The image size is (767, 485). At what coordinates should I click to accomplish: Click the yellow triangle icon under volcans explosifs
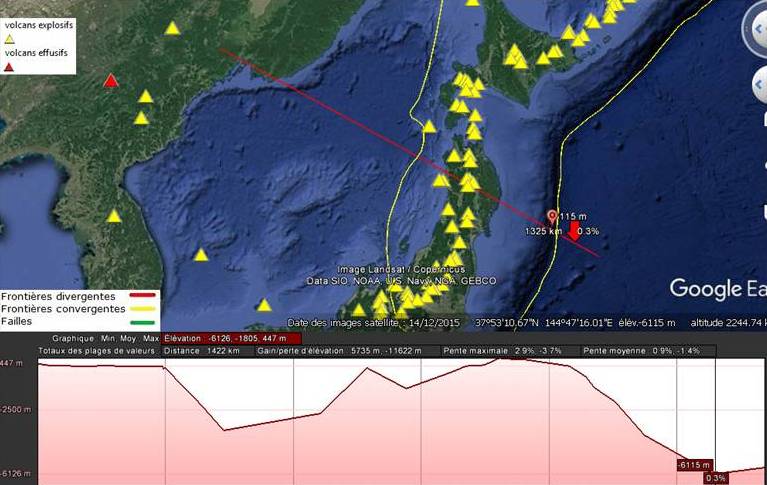[10, 38]
